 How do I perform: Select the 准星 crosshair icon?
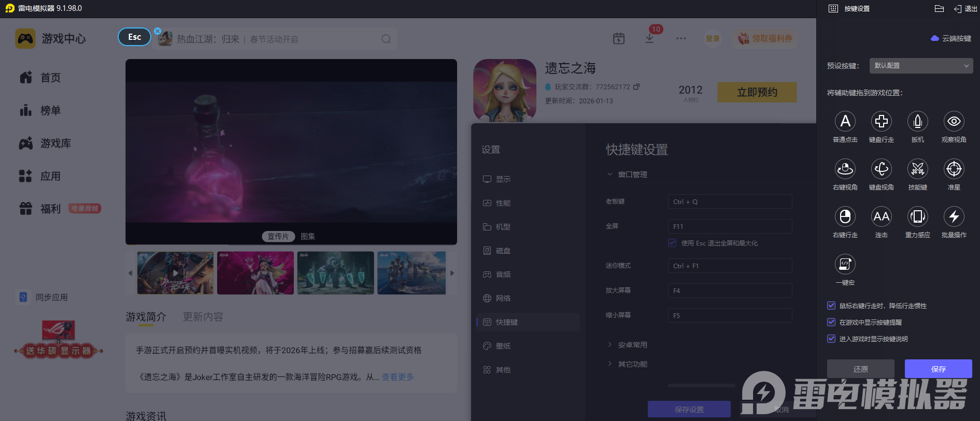[954, 169]
